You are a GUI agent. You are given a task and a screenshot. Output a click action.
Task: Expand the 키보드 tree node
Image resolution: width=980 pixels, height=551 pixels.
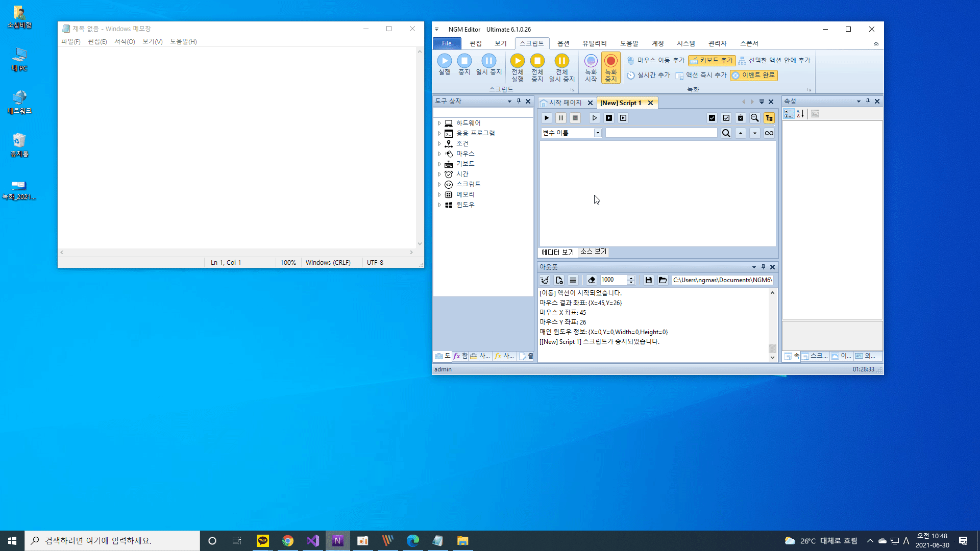click(x=439, y=164)
